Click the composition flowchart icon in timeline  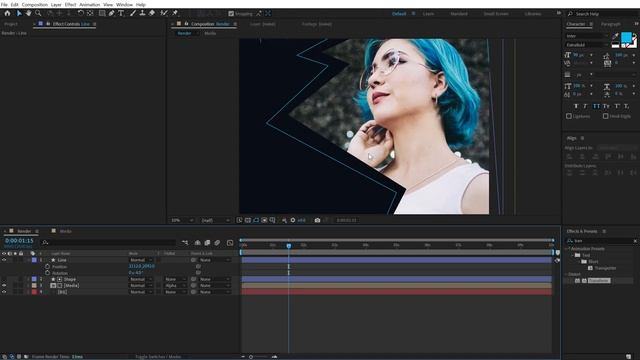[185, 242]
